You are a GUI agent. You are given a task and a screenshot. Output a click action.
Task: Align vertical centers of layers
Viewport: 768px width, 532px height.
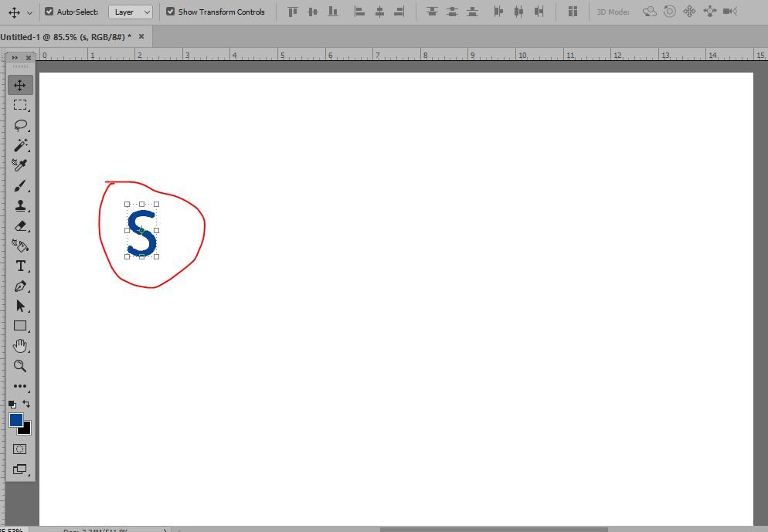[313, 12]
